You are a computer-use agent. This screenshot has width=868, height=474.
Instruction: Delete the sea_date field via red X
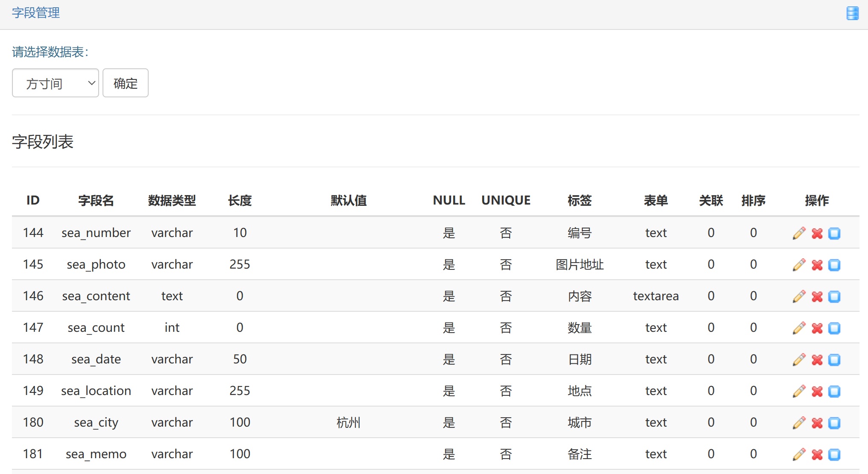point(817,360)
